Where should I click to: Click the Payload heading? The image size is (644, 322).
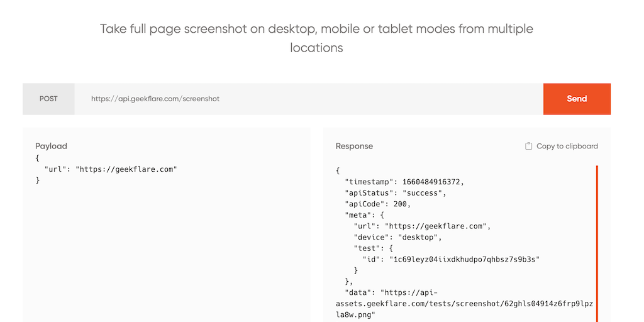(51, 146)
